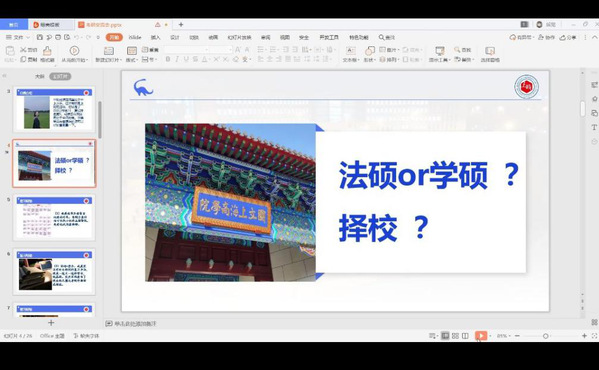Click the zoom slider handle in status bar
Screen dimensions: 599x370
[546, 336]
